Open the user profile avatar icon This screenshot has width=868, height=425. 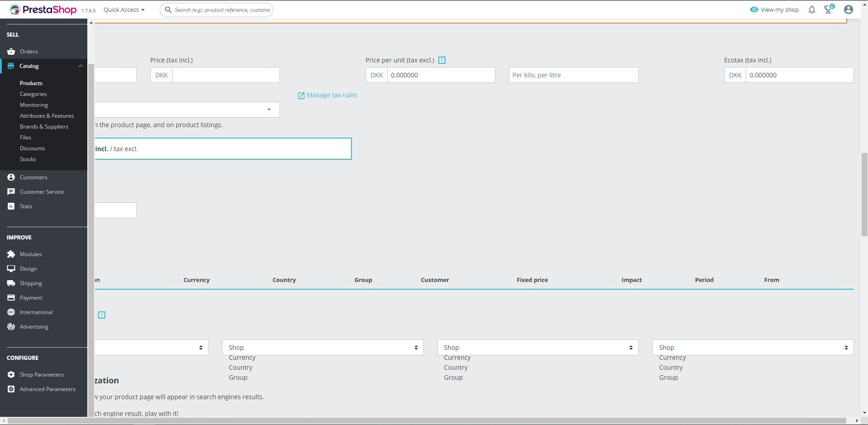pos(849,10)
